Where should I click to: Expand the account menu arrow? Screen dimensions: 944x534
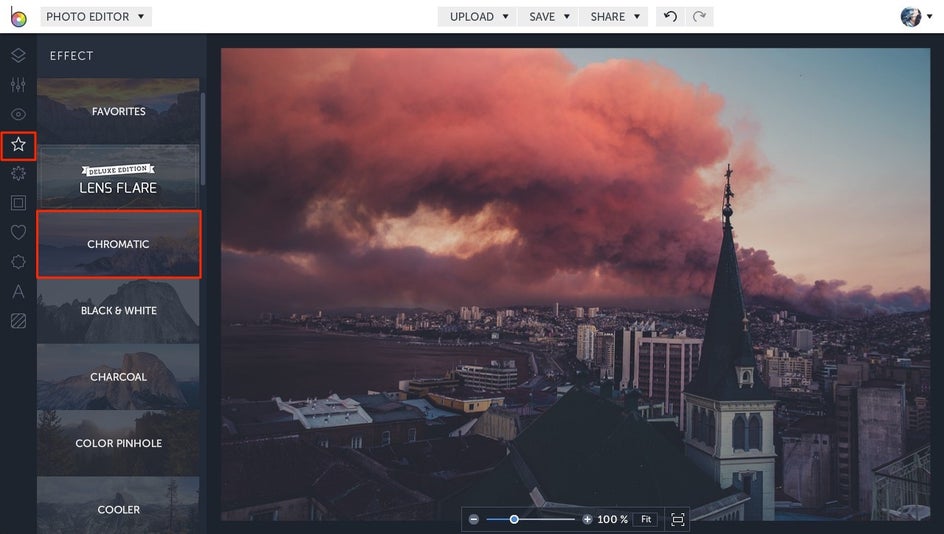(930, 16)
